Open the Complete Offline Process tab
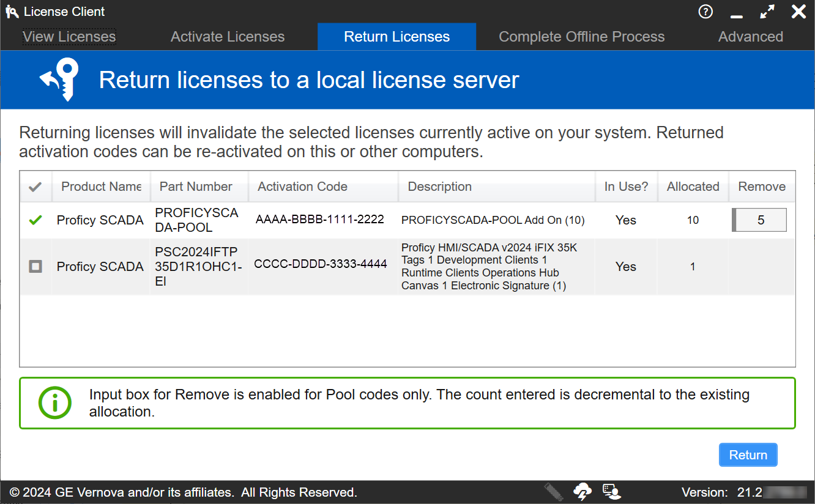 click(582, 37)
